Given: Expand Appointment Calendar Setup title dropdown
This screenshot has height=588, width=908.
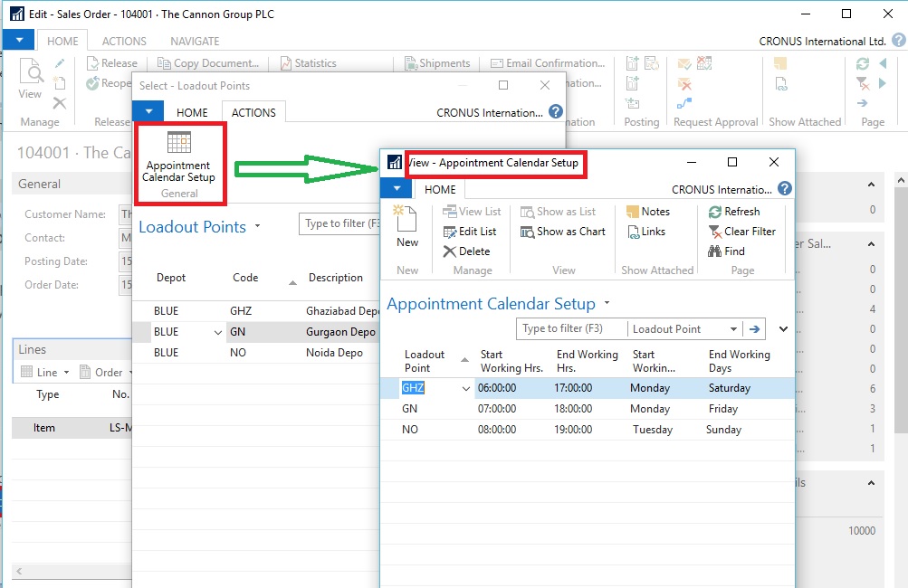Looking at the screenshot, I should [x=607, y=304].
